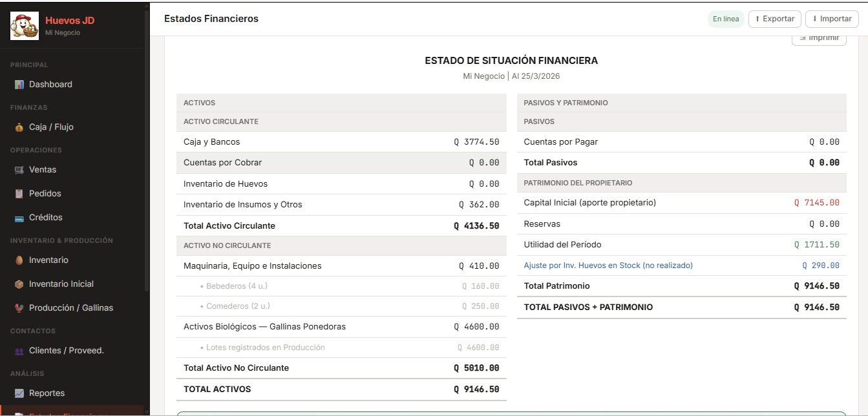Click the Inventario egg icon

tap(19, 260)
